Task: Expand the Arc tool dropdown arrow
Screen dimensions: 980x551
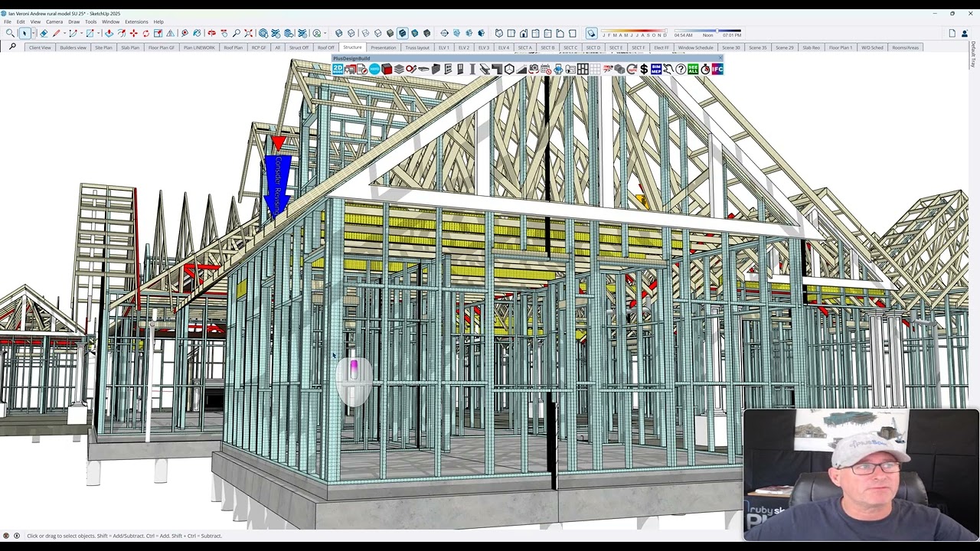Action: (81, 33)
